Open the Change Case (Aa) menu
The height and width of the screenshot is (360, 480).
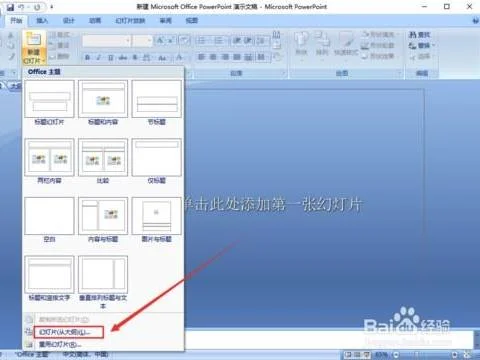pos(163,58)
